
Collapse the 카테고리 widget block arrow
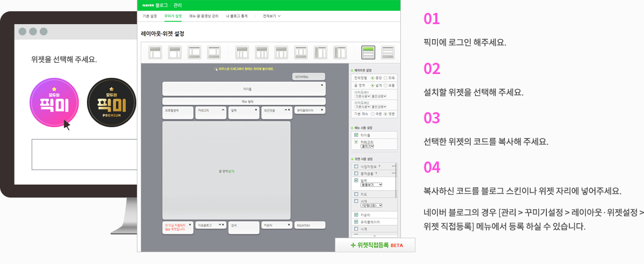(x=223, y=109)
